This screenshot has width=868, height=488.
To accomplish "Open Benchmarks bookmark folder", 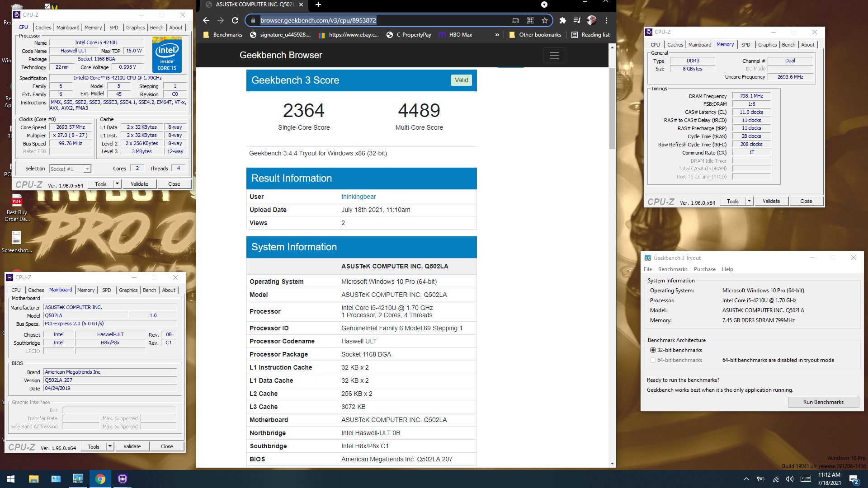I will (223, 35).
